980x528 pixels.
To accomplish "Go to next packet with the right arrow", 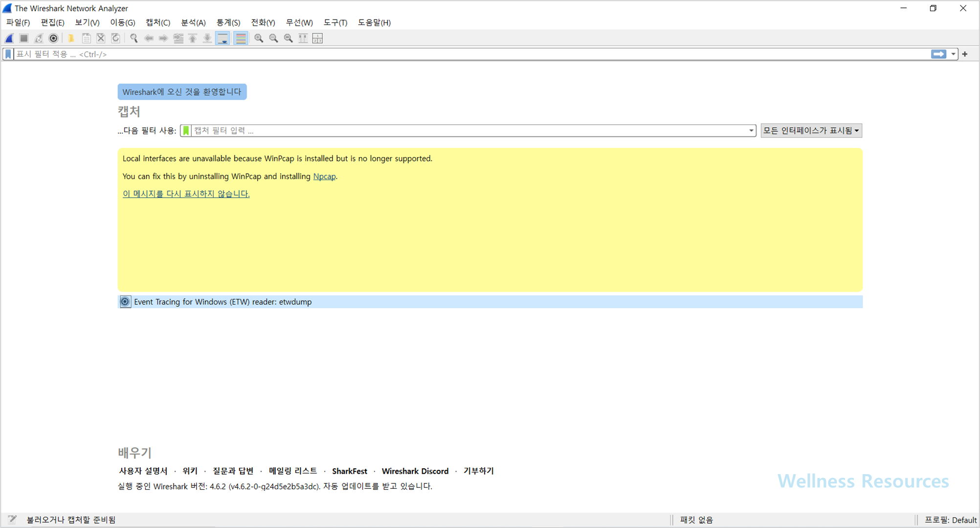I will pos(163,38).
